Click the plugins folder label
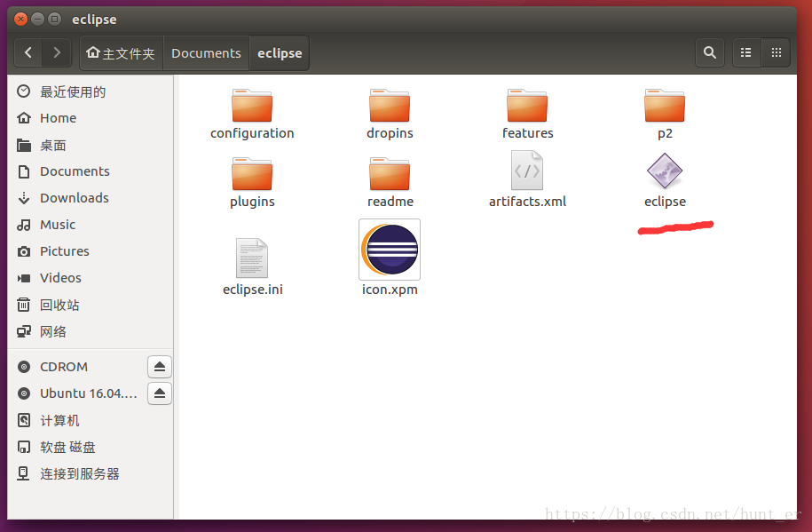The width and height of the screenshot is (812, 532). [252, 202]
